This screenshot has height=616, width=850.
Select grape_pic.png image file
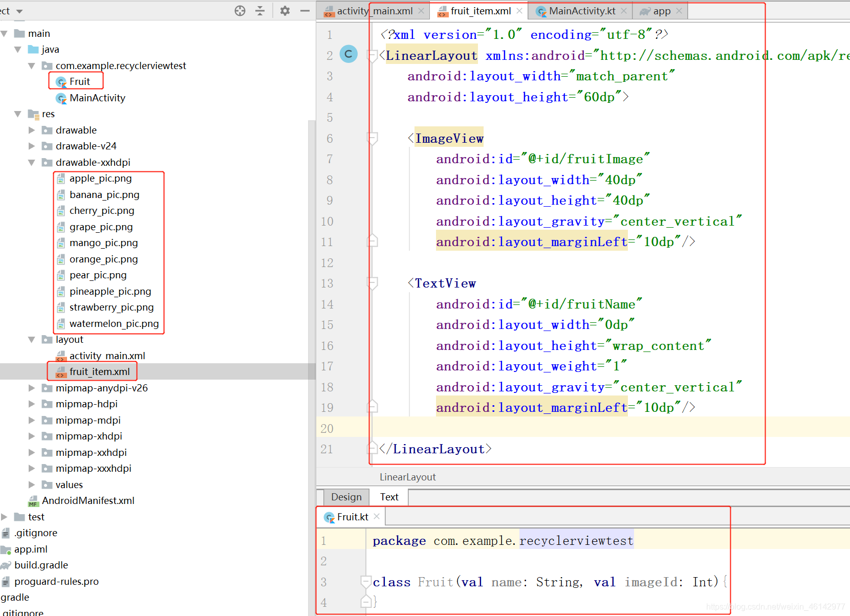[x=101, y=227]
